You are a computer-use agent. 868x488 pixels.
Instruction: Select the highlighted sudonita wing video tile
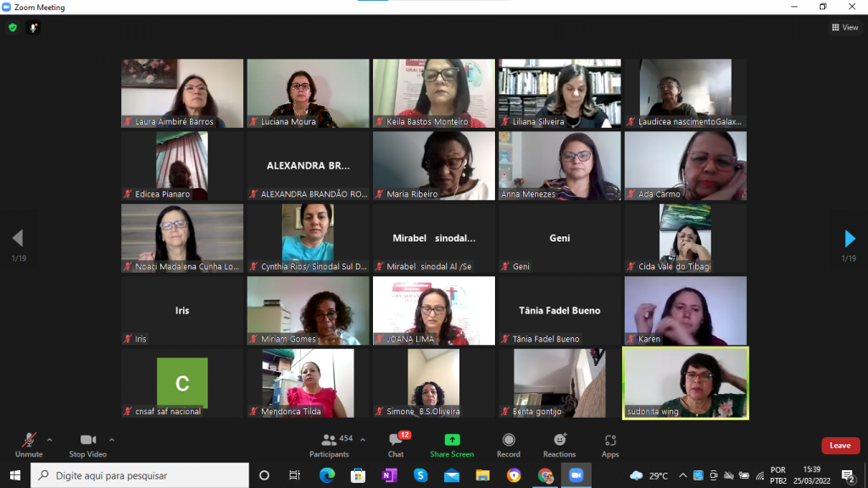click(686, 383)
